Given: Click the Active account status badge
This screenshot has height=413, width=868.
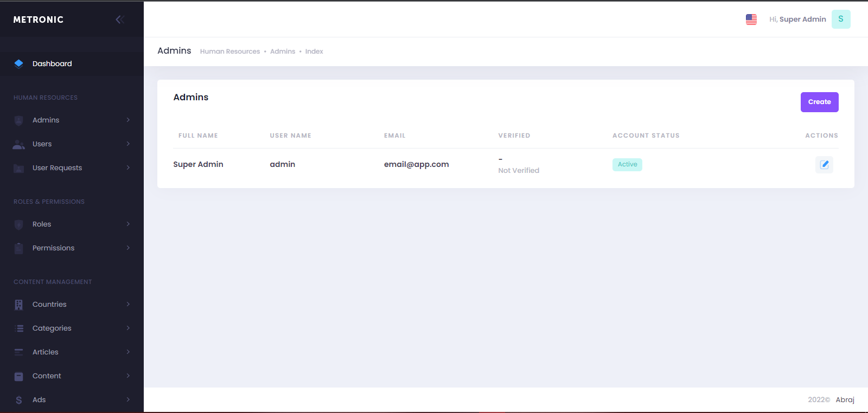Looking at the screenshot, I should [x=627, y=164].
